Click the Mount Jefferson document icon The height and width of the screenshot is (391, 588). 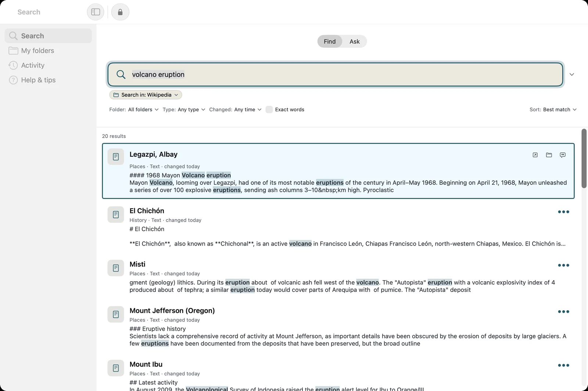coord(116,314)
